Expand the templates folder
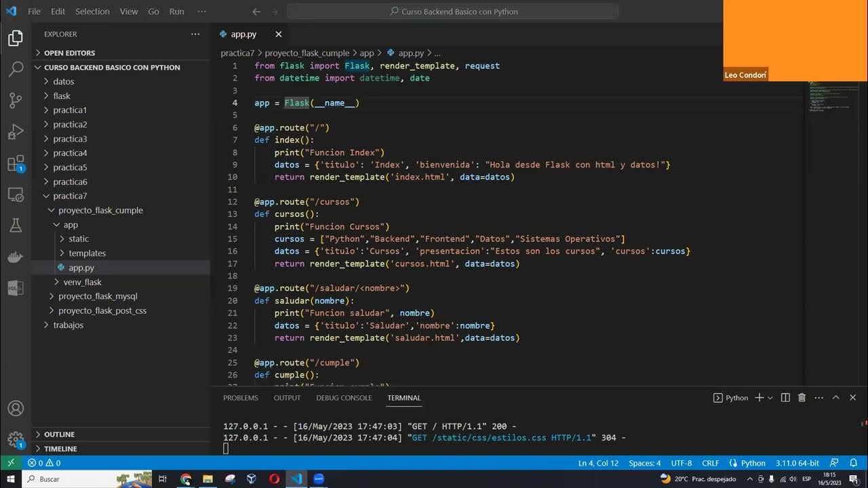 87,253
